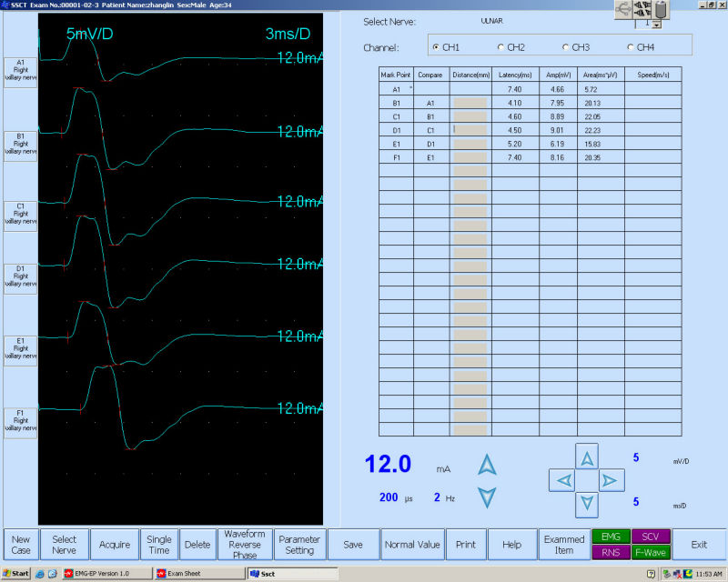Click the down arrow on direction pad
The image size is (728, 582).
(587, 505)
